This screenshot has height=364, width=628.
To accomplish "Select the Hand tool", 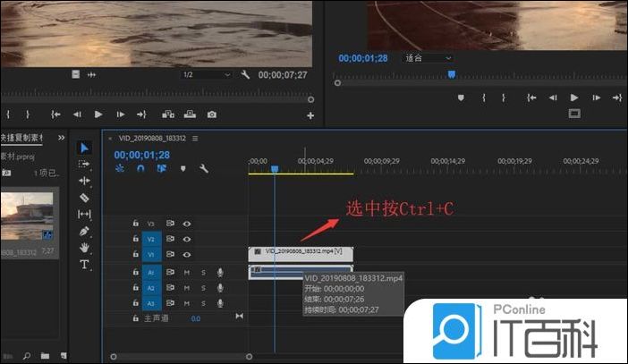I will point(84,248).
